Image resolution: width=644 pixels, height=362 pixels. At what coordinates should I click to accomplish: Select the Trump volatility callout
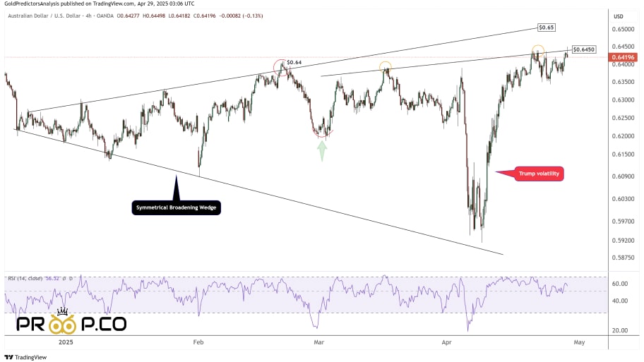(539, 173)
